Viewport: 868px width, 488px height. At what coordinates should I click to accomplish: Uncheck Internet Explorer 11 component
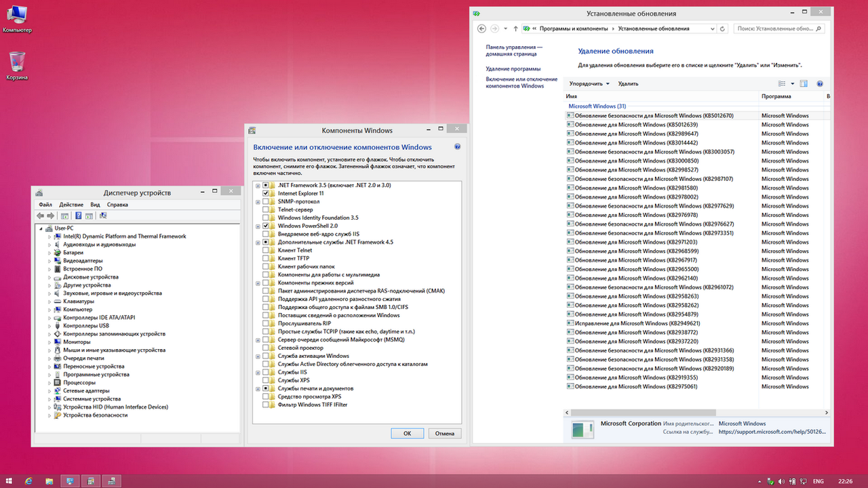coord(266,193)
